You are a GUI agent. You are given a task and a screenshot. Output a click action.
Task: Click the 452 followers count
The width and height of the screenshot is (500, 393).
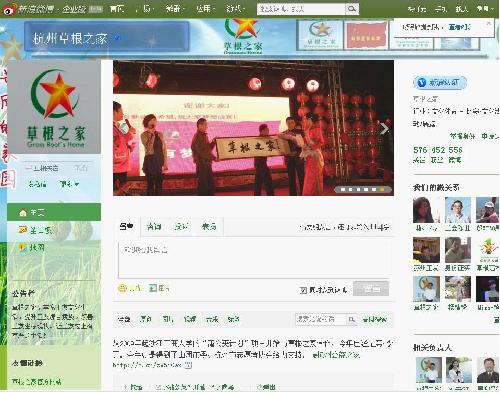click(438, 150)
